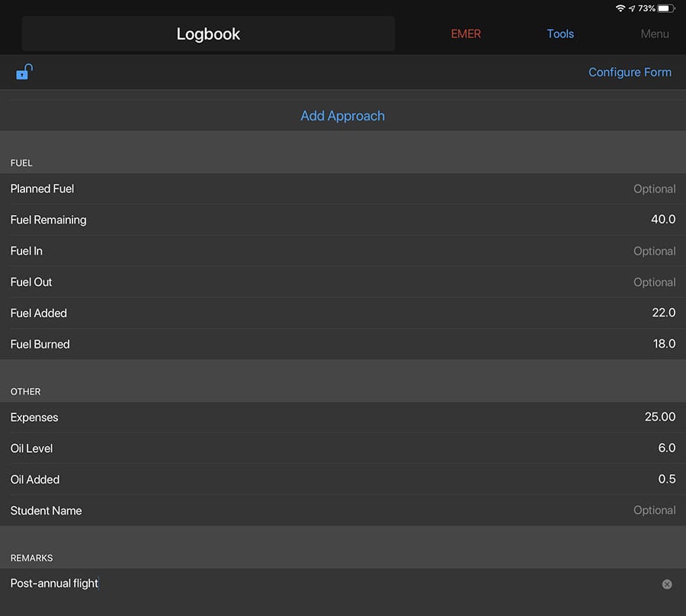
Task: Tap the 'Fuel Added' label
Action: tap(39, 313)
